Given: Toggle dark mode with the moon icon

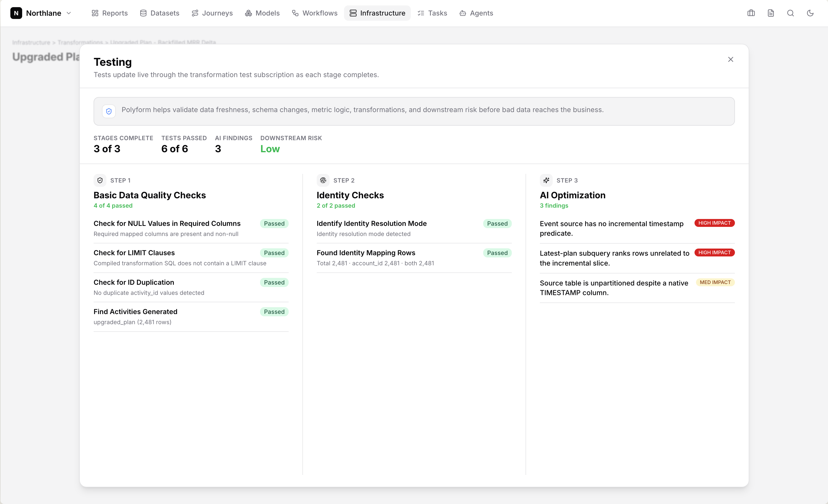Looking at the screenshot, I should point(811,13).
